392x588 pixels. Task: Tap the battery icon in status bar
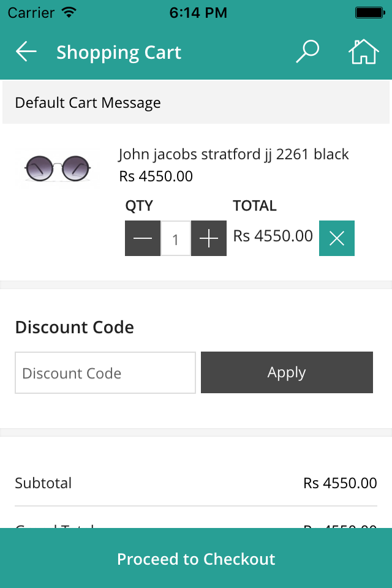[x=369, y=12]
